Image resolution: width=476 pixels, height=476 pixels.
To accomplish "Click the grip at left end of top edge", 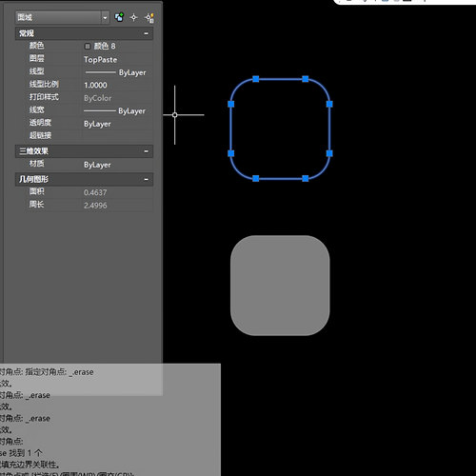I will pos(256,79).
